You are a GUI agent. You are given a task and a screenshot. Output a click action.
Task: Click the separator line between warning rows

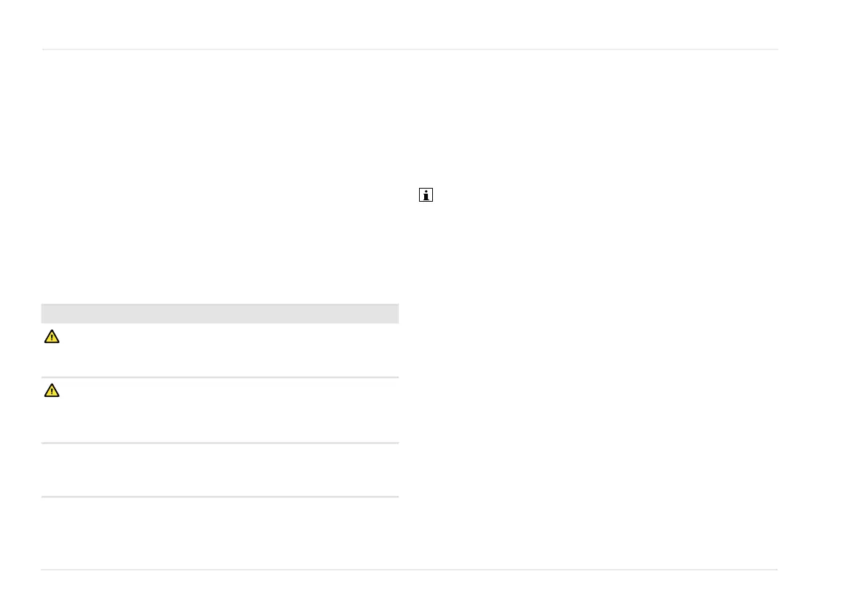pyautogui.click(x=220, y=378)
